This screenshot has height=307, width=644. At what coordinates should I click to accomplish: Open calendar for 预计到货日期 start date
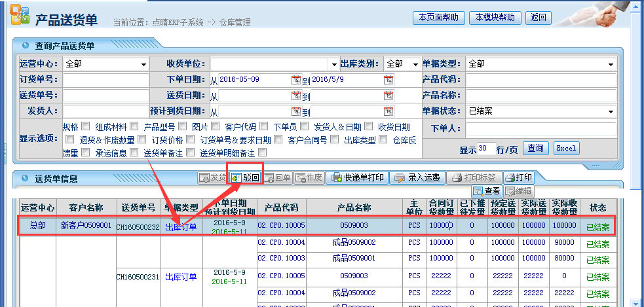[295, 111]
